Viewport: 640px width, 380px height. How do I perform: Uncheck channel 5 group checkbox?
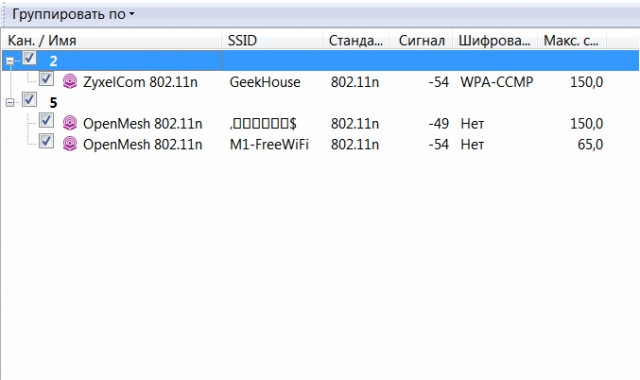[29, 100]
